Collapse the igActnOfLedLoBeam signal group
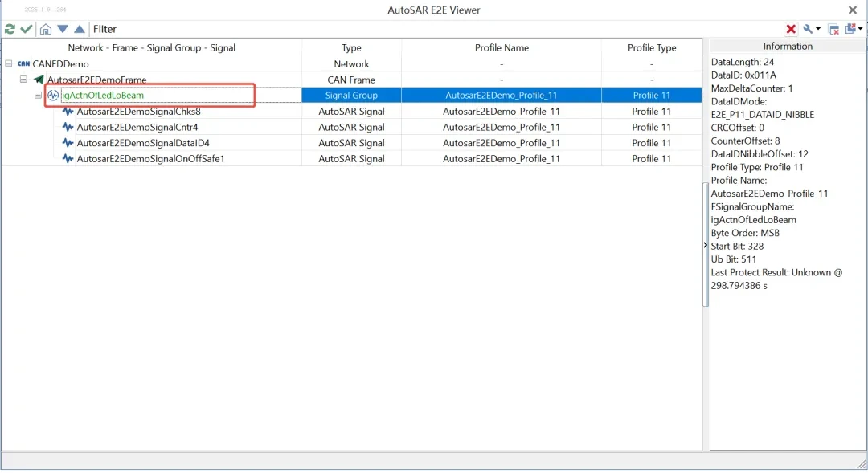 pyautogui.click(x=38, y=95)
